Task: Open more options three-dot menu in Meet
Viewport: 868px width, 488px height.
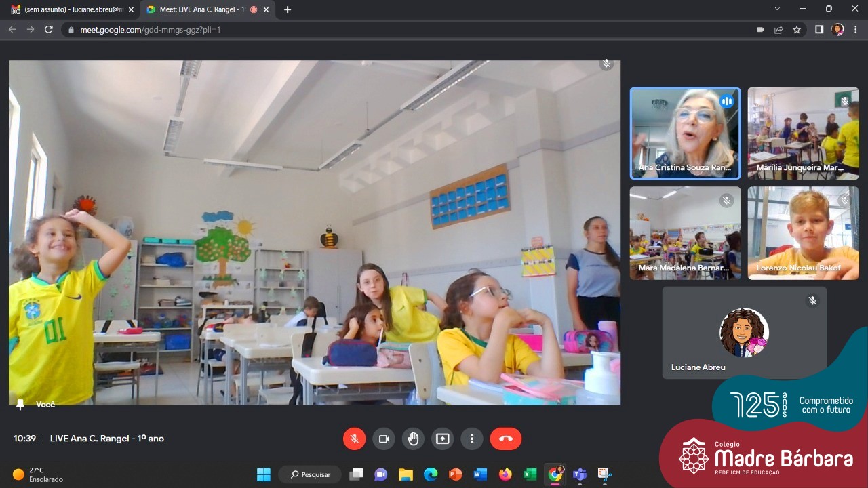Action: point(472,439)
